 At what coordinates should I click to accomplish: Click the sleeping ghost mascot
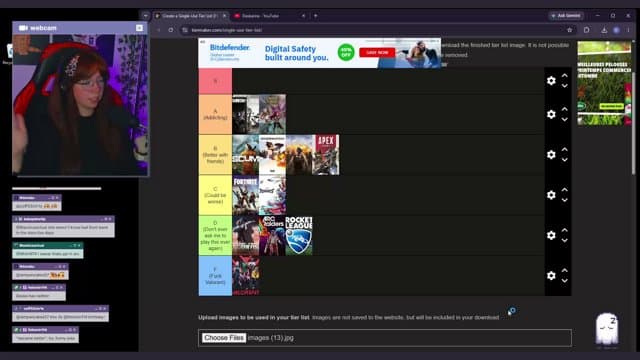click(x=607, y=330)
